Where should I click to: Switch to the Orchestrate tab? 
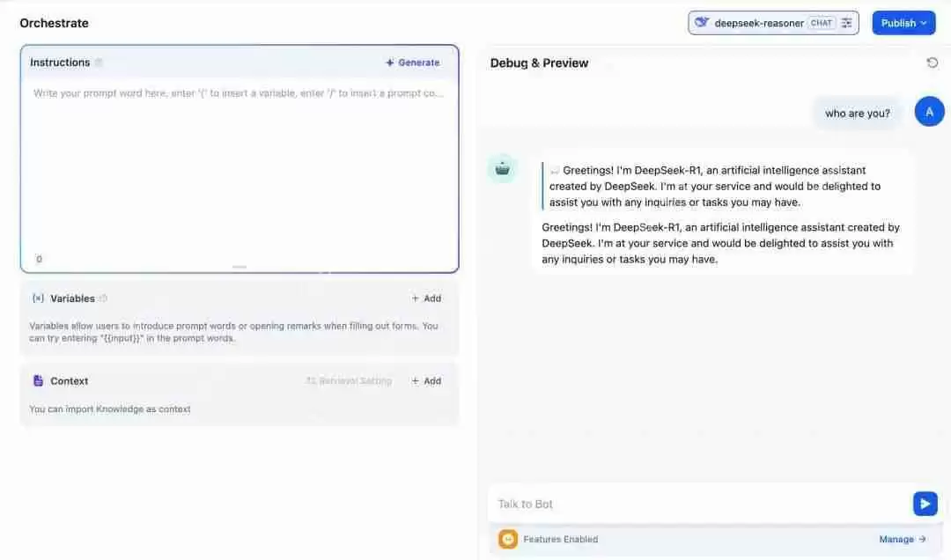pyautogui.click(x=54, y=23)
